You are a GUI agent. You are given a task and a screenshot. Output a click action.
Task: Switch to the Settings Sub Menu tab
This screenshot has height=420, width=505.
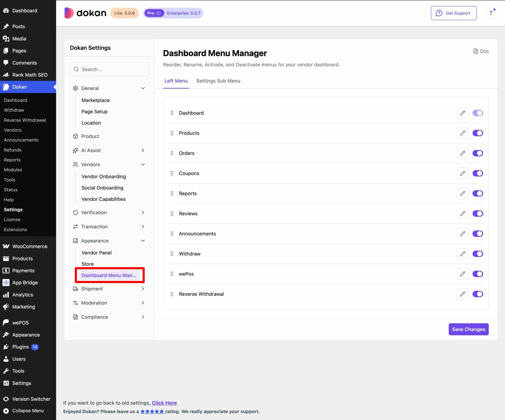218,81
